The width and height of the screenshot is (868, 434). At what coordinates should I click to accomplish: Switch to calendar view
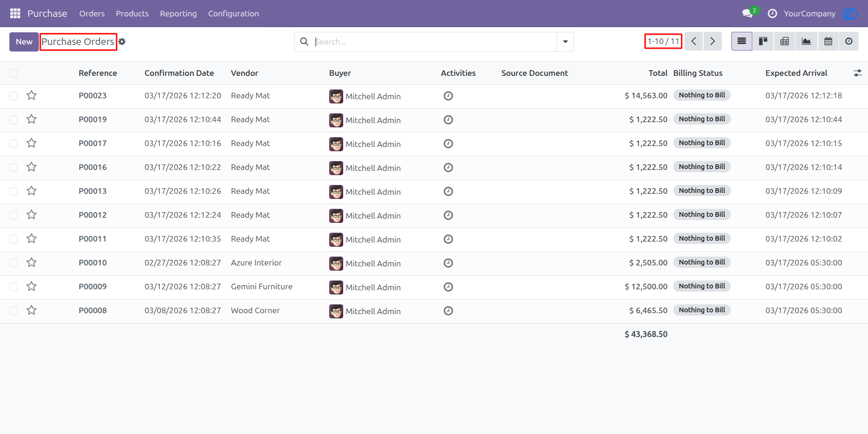(828, 41)
